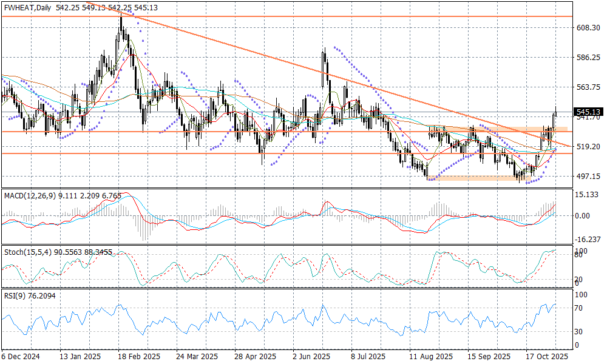Click the -16.237 MACD scale value
This screenshot has height=364, width=607.
(586, 240)
